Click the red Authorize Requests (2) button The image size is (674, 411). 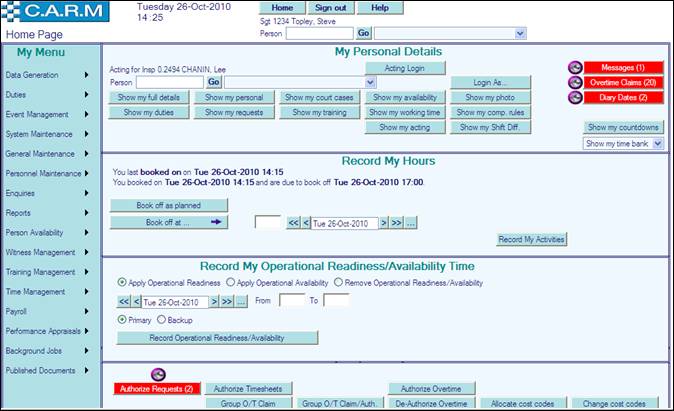click(x=157, y=389)
